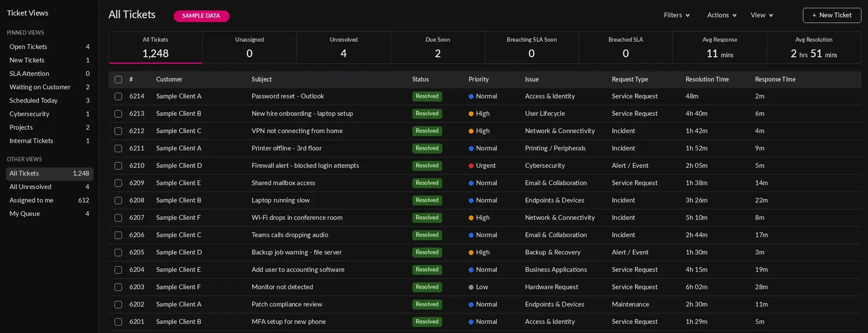The height and width of the screenshot is (333, 868).
Task: Open the All Unresolved view
Action: (49, 187)
